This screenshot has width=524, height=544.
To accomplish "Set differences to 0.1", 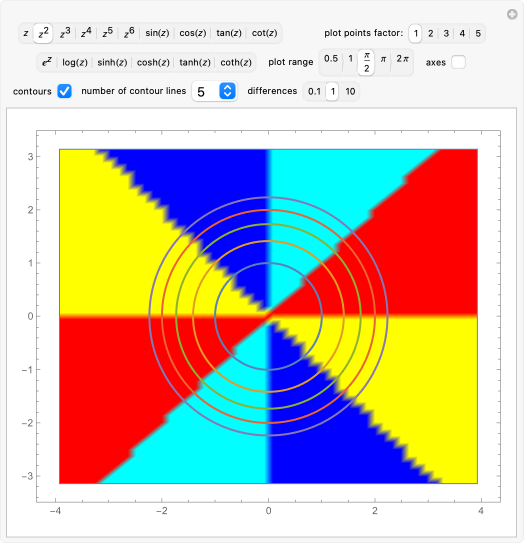I will [314, 92].
